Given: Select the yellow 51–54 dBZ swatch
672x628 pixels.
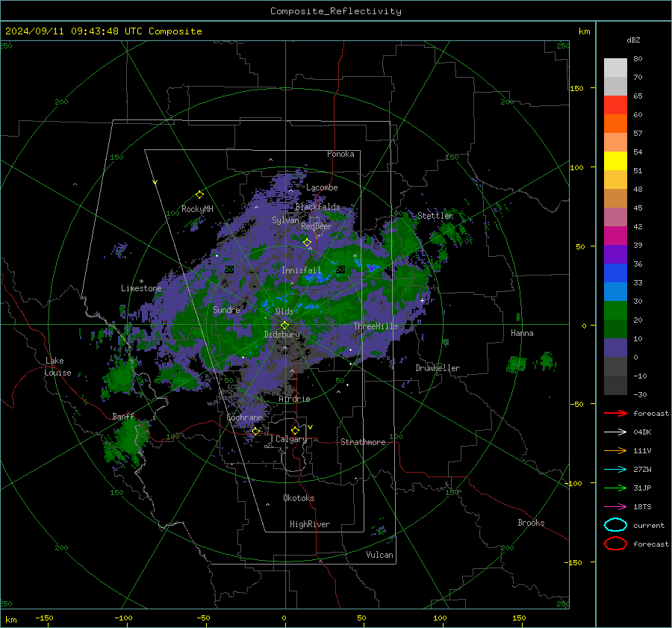Looking at the screenshot, I should pos(615,161).
